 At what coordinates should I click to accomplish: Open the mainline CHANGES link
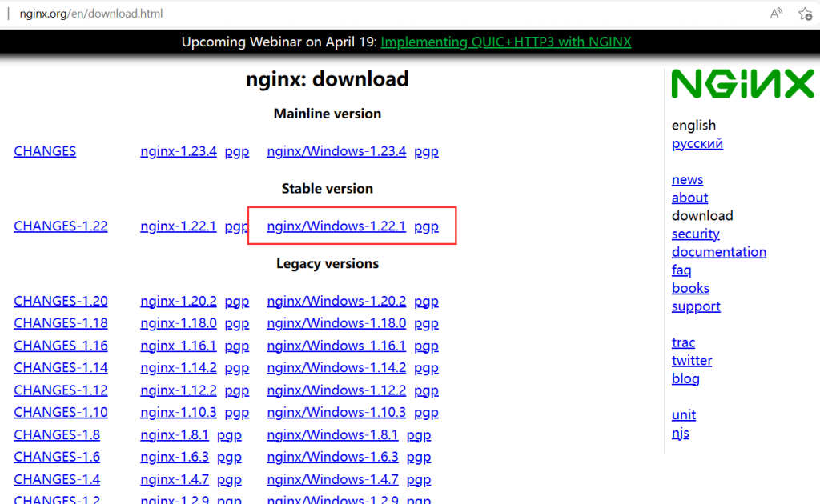point(45,151)
